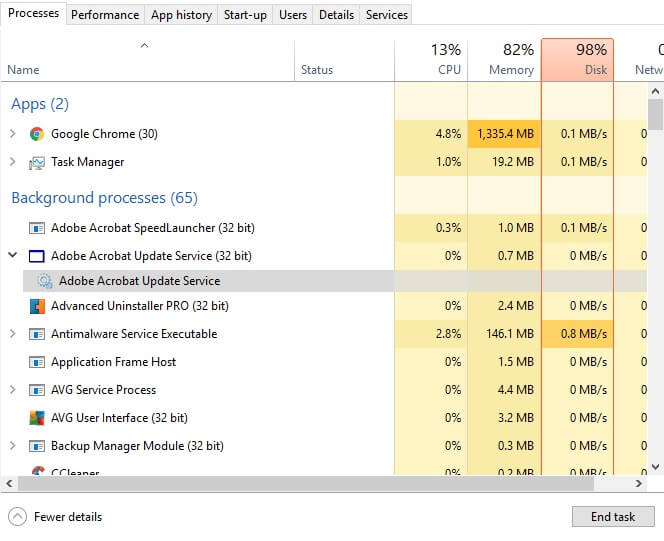Click the Google Chrome icon
664x541 pixels.
(x=37, y=134)
